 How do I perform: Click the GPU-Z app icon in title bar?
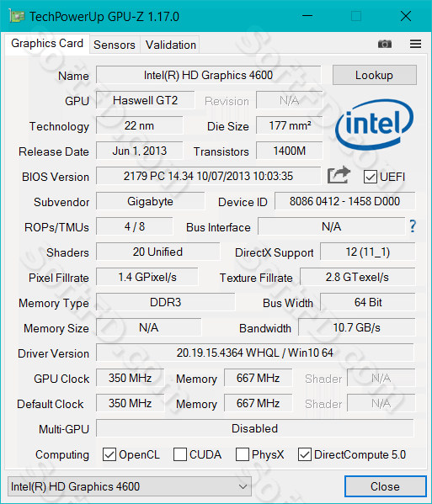(16, 16)
